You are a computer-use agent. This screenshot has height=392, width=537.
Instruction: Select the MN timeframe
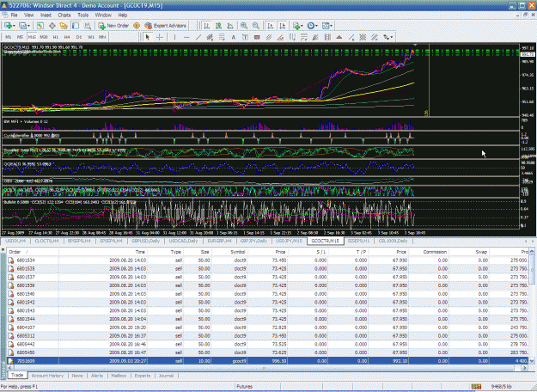coord(102,37)
